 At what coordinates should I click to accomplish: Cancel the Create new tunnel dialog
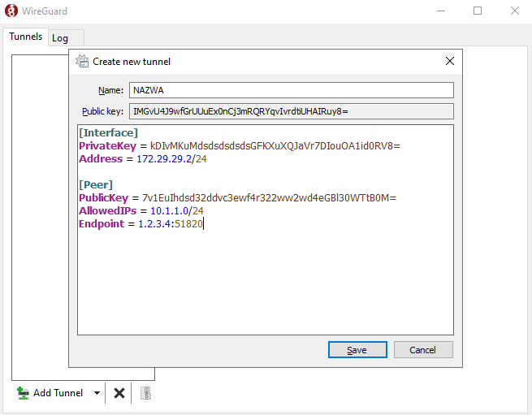pyautogui.click(x=423, y=349)
